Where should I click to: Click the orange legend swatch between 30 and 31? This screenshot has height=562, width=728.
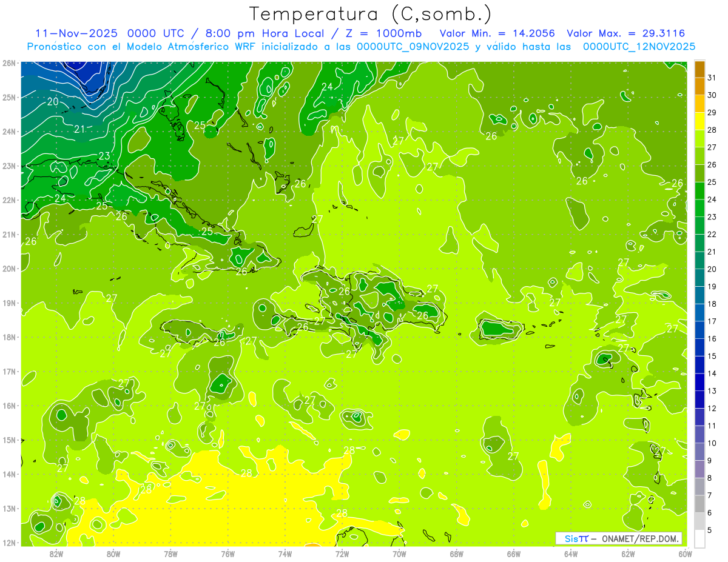click(699, 87)
